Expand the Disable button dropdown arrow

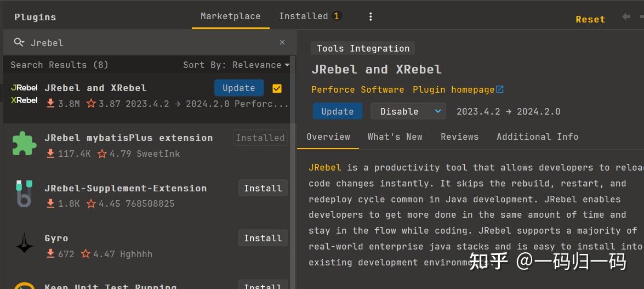pos(437,111)
